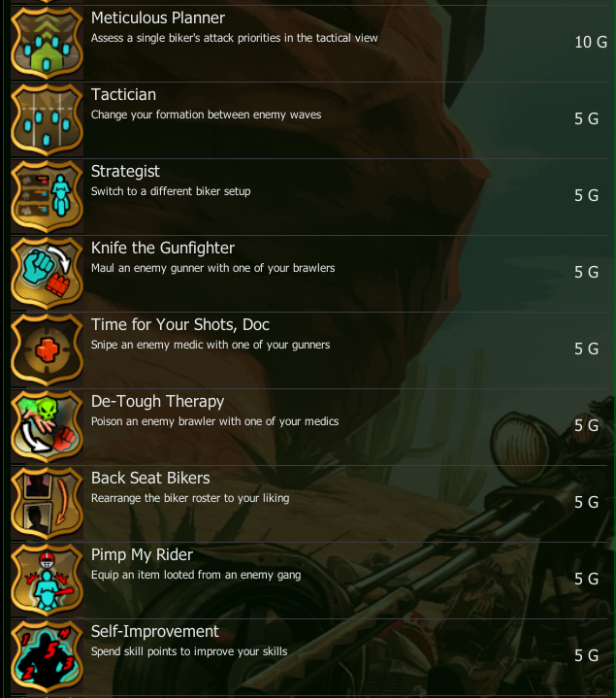Open the Meticulous Planner achievement title
616x698 pixels.
coord(158,17)
